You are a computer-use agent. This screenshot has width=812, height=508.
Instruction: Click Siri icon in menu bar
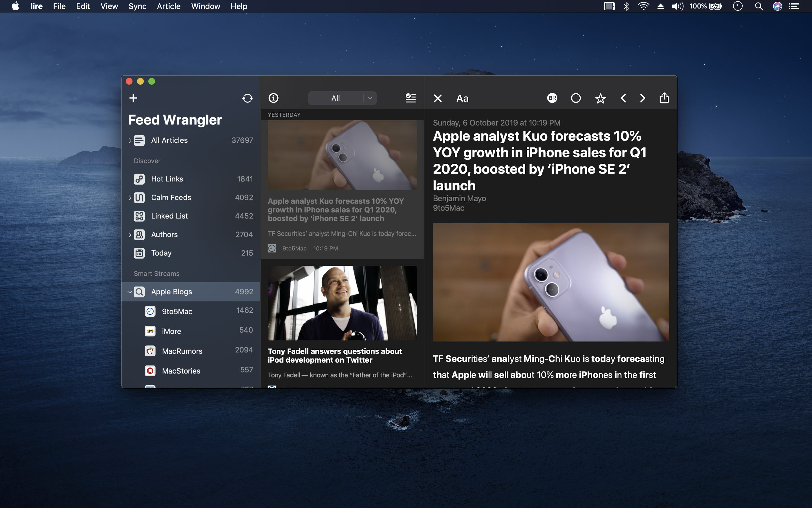(777, 6)
